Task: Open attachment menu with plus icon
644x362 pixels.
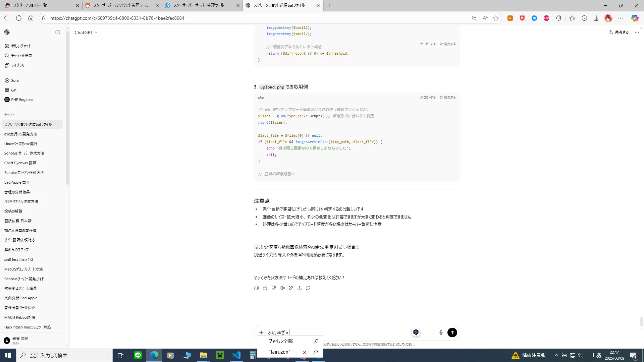Action: click(261, 333)
